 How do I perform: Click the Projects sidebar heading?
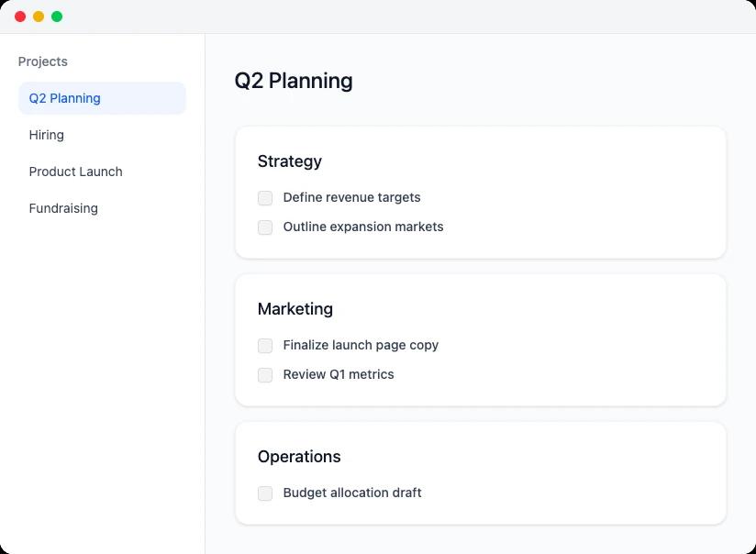(x=42, y=61)
